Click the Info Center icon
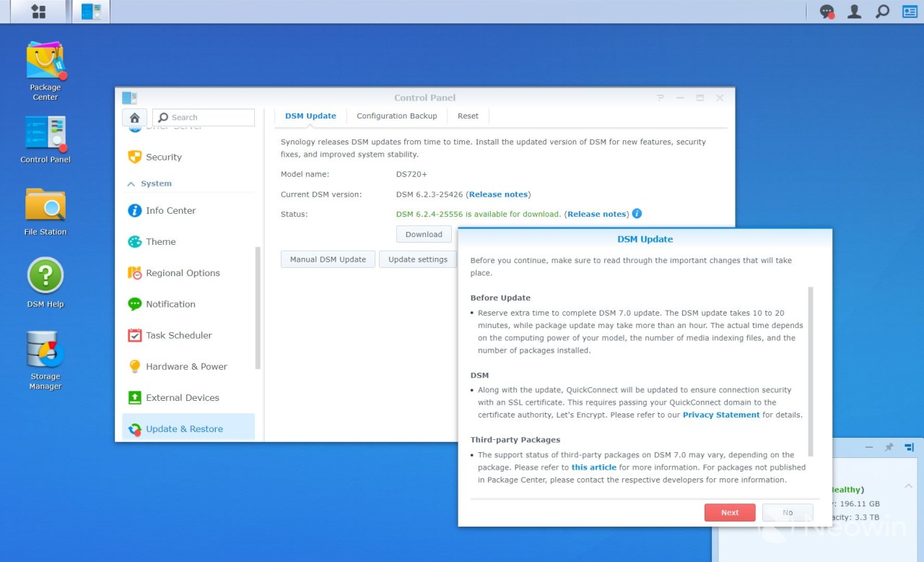The height and width of the screenshot is (562, 924). point(135,210)
